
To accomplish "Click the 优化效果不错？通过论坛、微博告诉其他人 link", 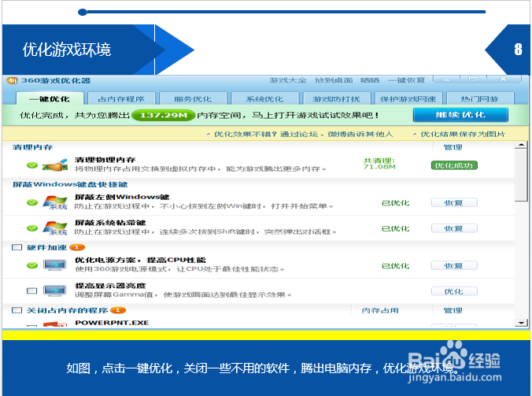I will 303,134.
